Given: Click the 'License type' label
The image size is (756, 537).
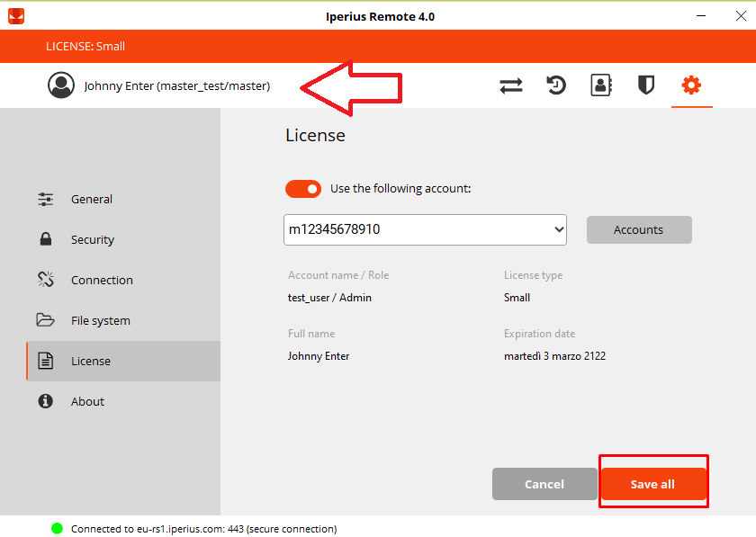Looking at the screenshot, I should pos(533,275).
